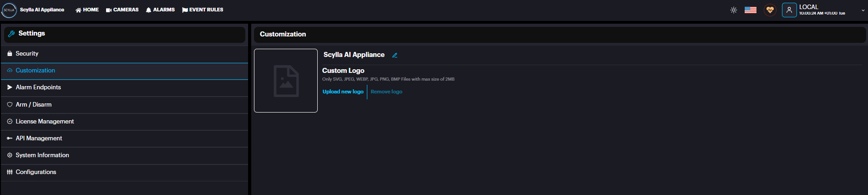Viewport: 868px width, 195px height.
Task: Open the user profile avatar icon
Action: (x=789, y=10)
